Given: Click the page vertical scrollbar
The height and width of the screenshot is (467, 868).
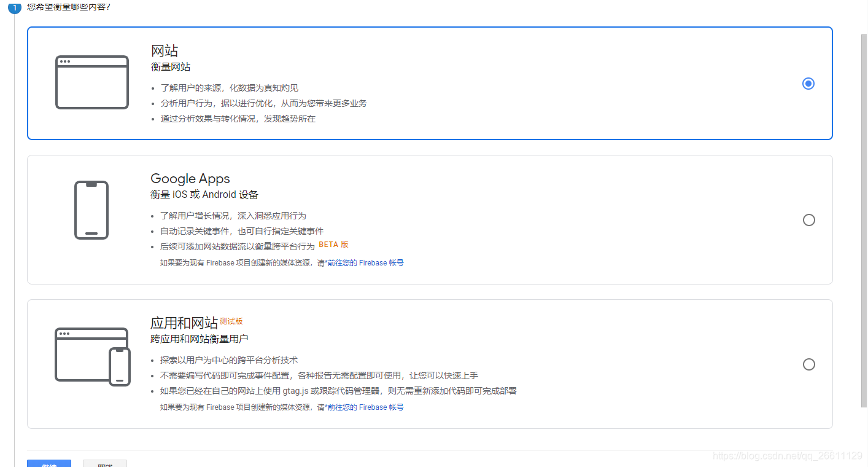Looking at the screenshot, I should pos(864,221).
